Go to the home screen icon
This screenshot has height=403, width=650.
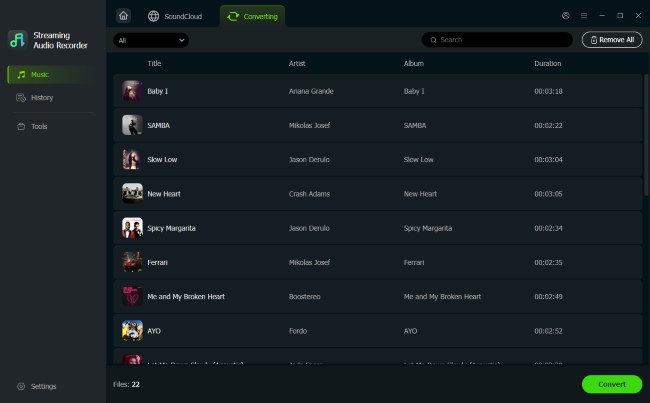pyautogui.click(x=124, y=16)
